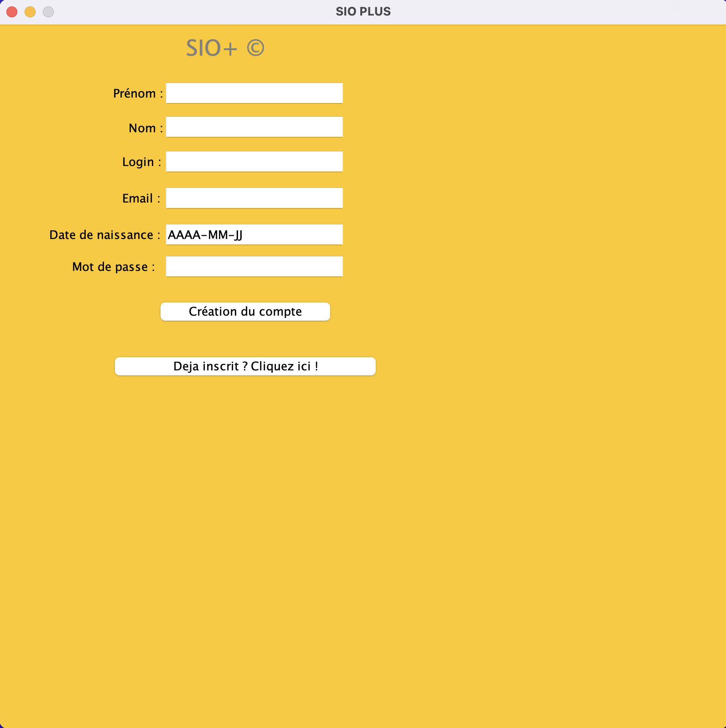
Task: Focus the Nom input field
Action: click(x=254, y=127)
